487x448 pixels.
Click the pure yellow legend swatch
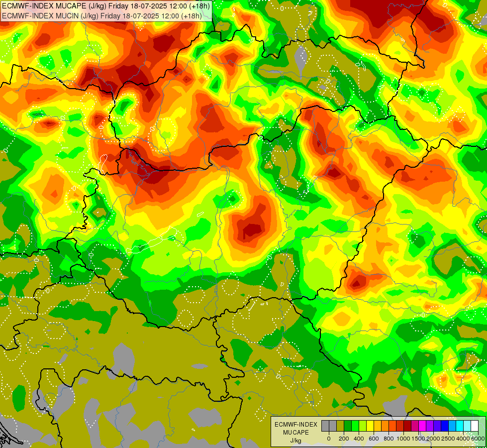[x=370, y=426]
